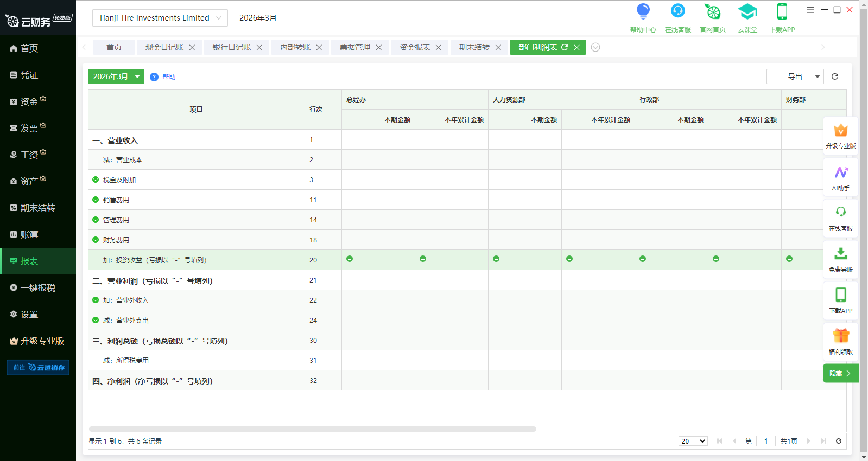
Task: Click the 帮助 help link
Action: tap(169, 77)
